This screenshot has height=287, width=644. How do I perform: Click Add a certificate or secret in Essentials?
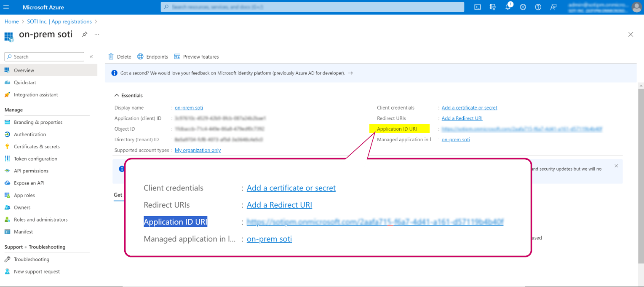469,108
